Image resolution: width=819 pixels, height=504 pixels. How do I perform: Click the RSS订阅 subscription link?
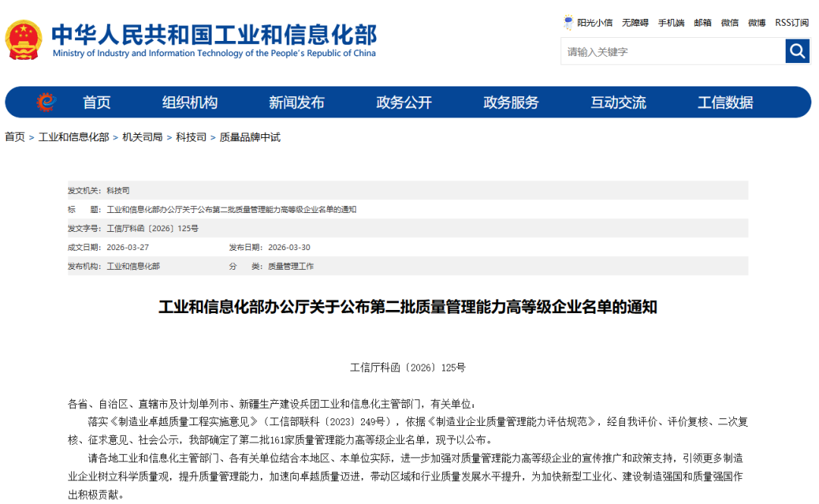click(x=789, y=22)
